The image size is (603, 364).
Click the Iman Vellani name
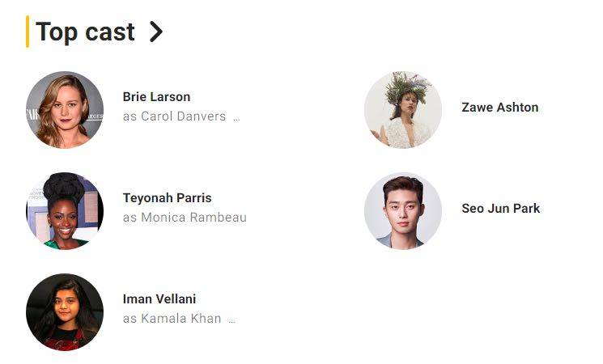tap(159, 299)
